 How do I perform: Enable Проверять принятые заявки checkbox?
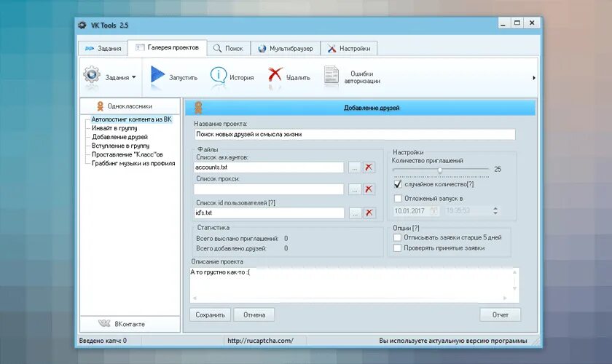pos(397,248)
